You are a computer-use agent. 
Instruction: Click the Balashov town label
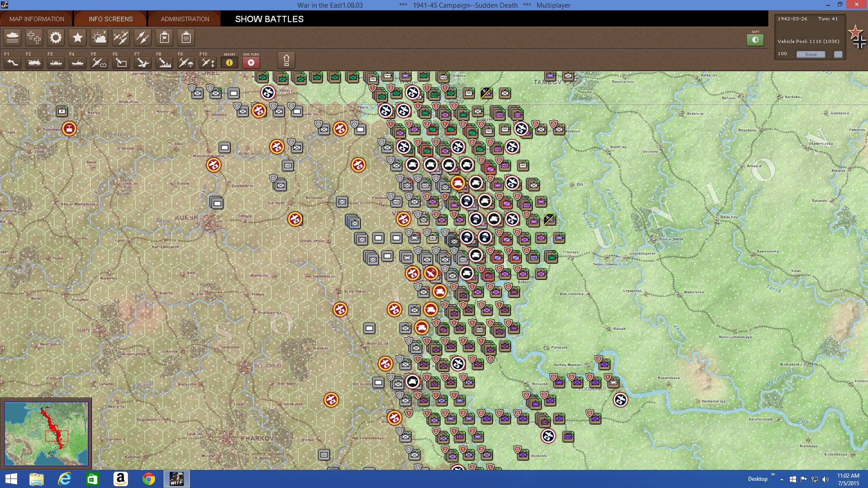(x=729, y=217)
